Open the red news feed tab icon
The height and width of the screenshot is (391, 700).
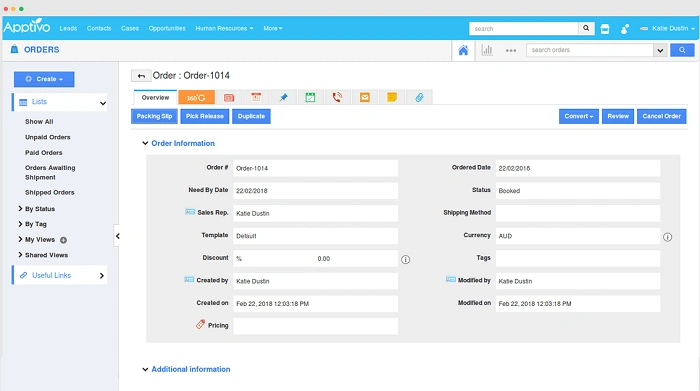coord(229,97)
